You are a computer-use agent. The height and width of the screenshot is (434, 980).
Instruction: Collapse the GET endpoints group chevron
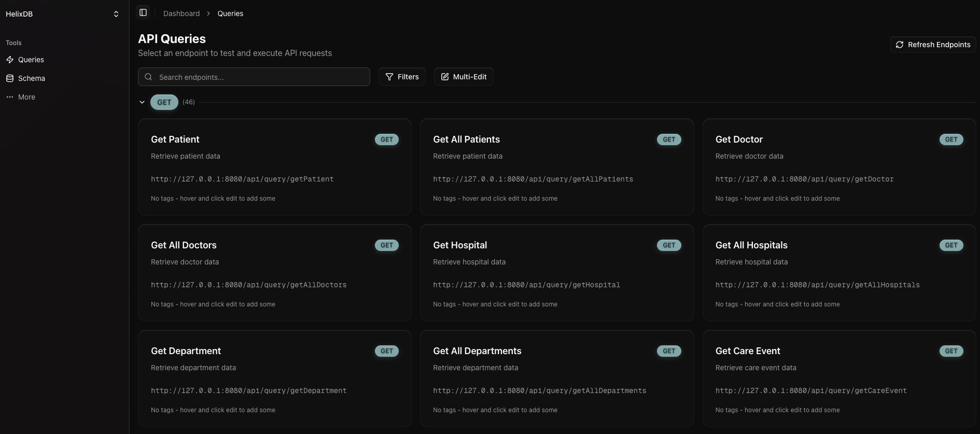142,102
